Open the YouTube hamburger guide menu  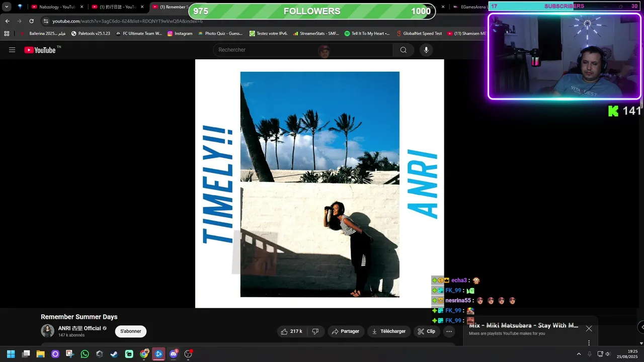(12, 50)
